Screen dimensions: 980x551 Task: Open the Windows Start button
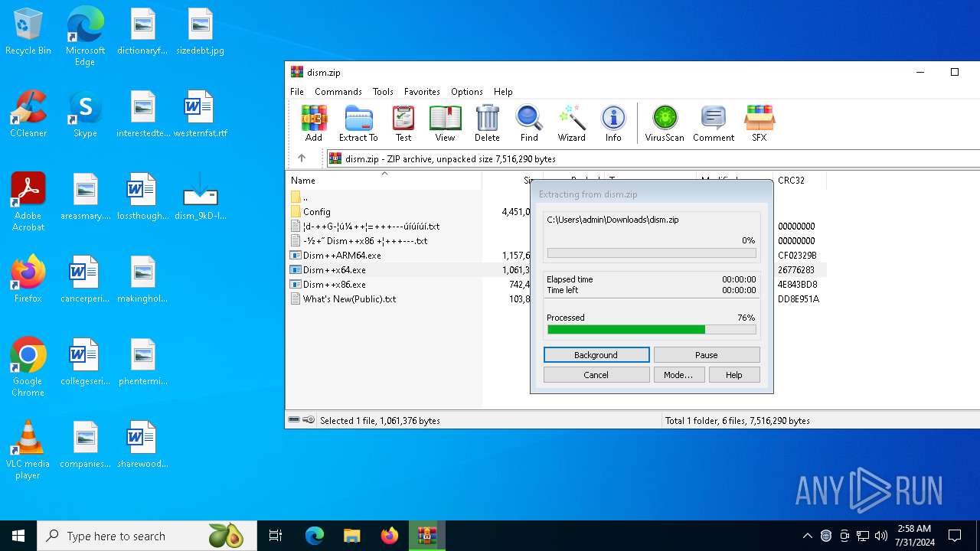[18, 536]
